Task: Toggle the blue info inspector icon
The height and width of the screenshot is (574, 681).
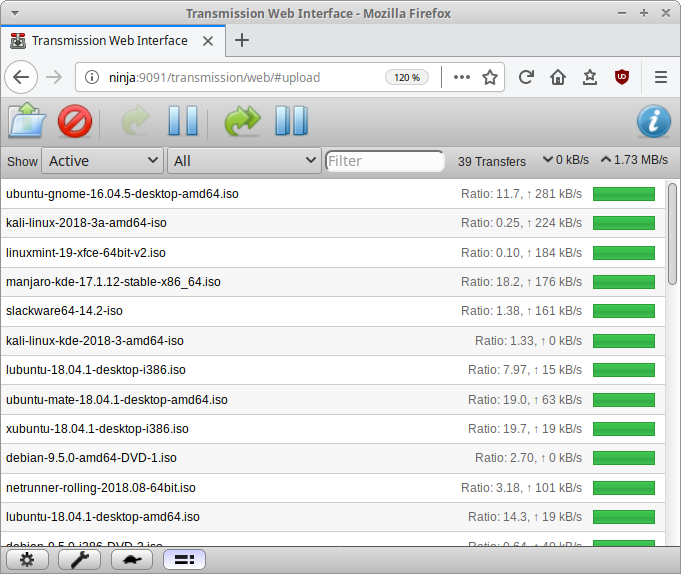Action: [654, 121]
